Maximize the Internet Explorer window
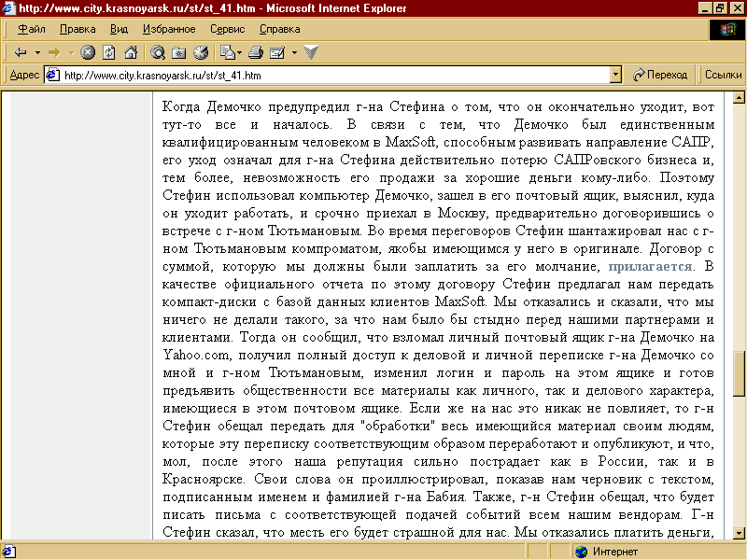747x560 pixels. tap(720, 8)
